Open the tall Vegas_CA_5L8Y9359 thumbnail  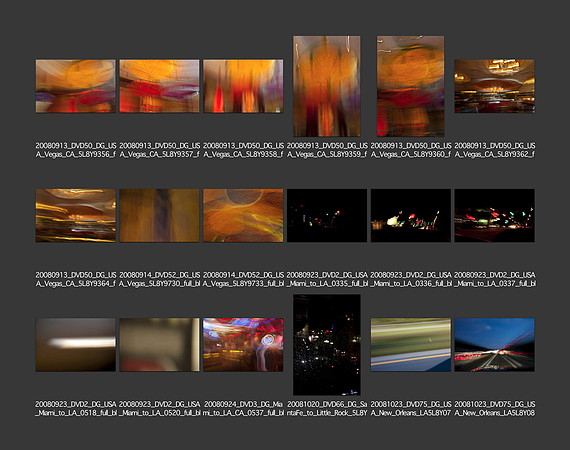[327, 86]
